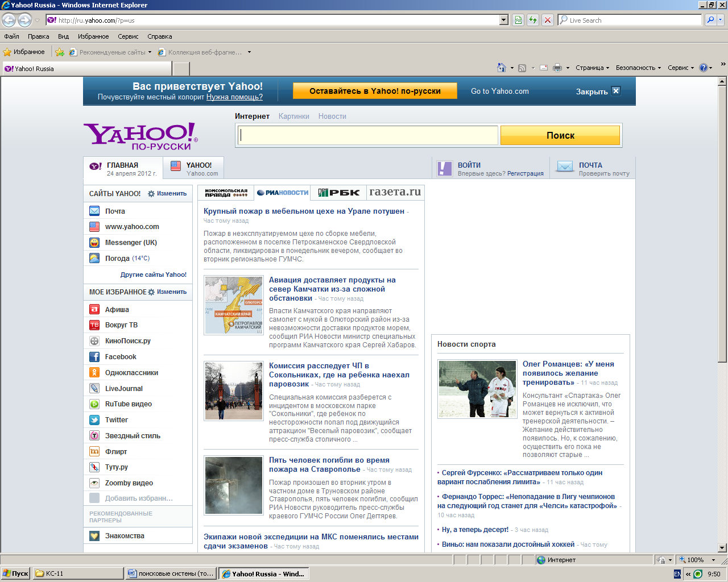728x582 pixels.
Task: Open Знакомства partner link
Action: tap(125, 536)
